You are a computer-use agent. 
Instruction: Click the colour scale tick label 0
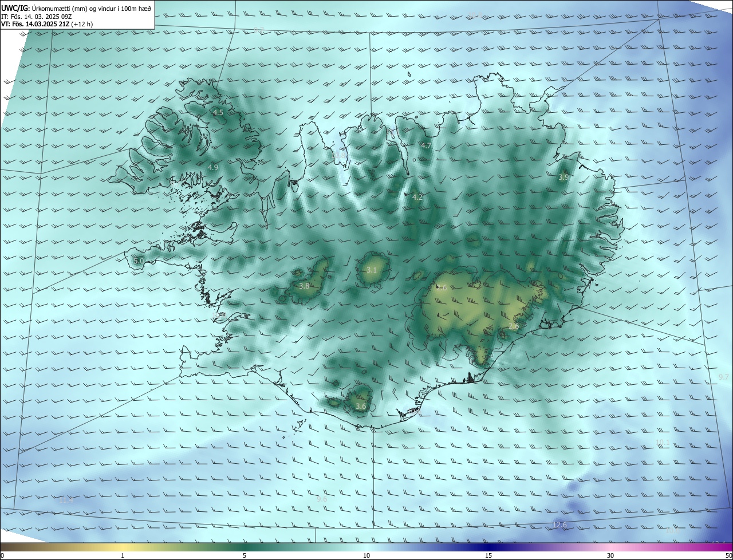(x=2, y=555)
